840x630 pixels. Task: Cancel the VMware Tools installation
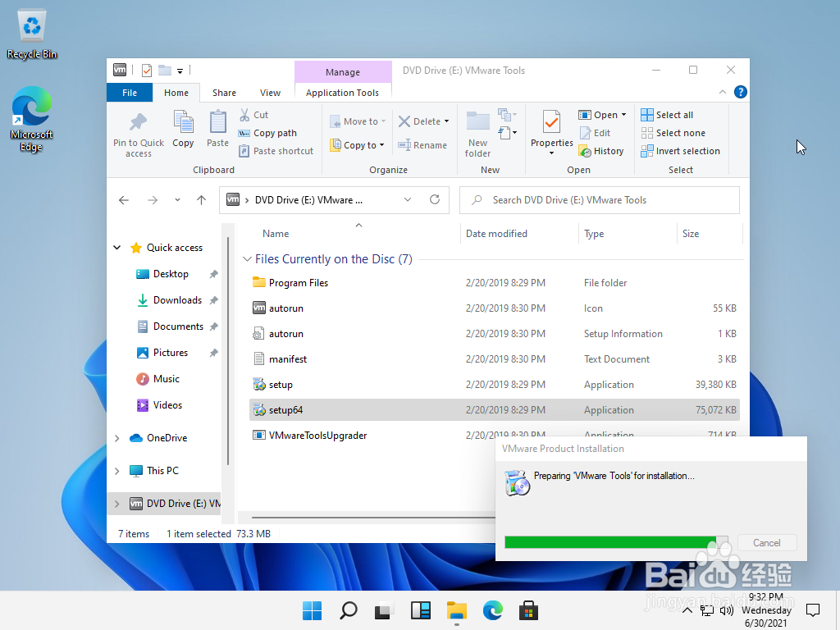coord(767,543)
